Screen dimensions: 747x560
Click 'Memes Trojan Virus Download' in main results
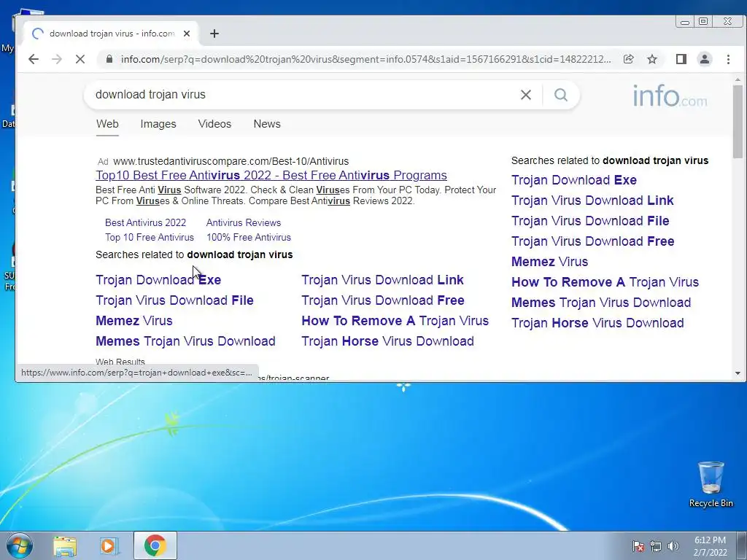(185, 341)
